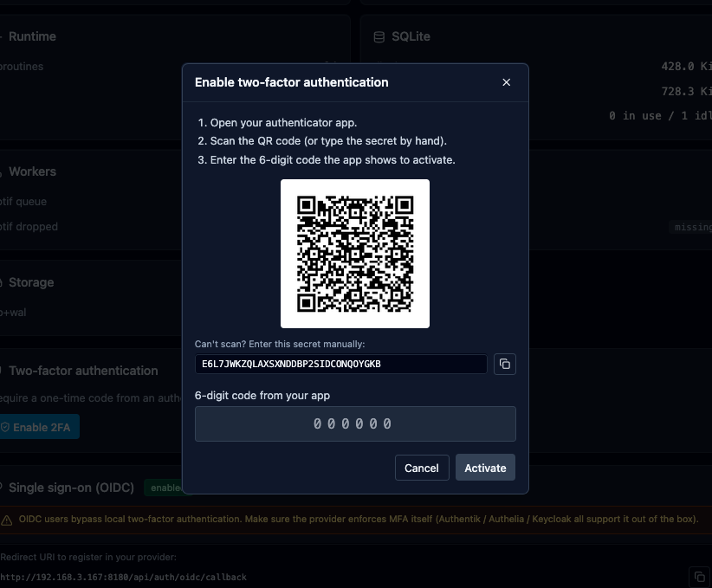Click 'Redirect URI to register' label
Image resolution: width=712 pixels, height=588 pixels.
click(x=88, y=557)
